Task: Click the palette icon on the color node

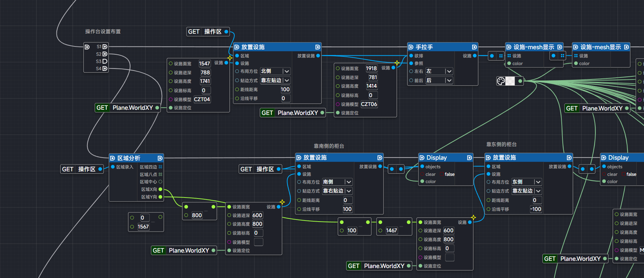Action: [x=501, y=81]
